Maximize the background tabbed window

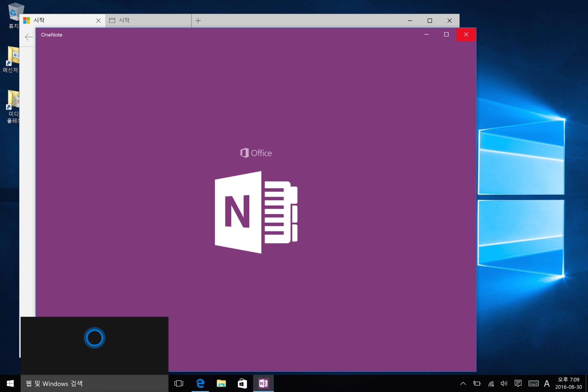point(430,21)
